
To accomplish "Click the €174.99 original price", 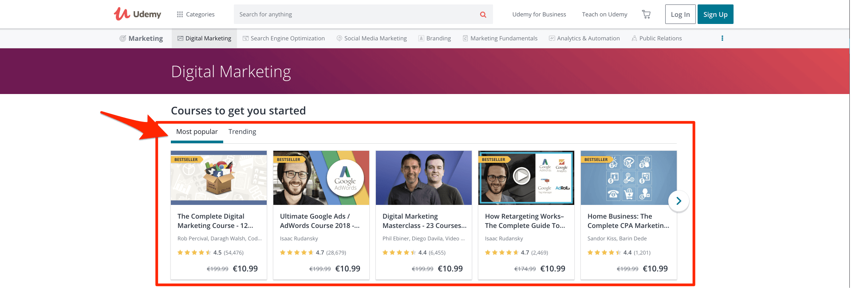I will [x=525, y=269].
